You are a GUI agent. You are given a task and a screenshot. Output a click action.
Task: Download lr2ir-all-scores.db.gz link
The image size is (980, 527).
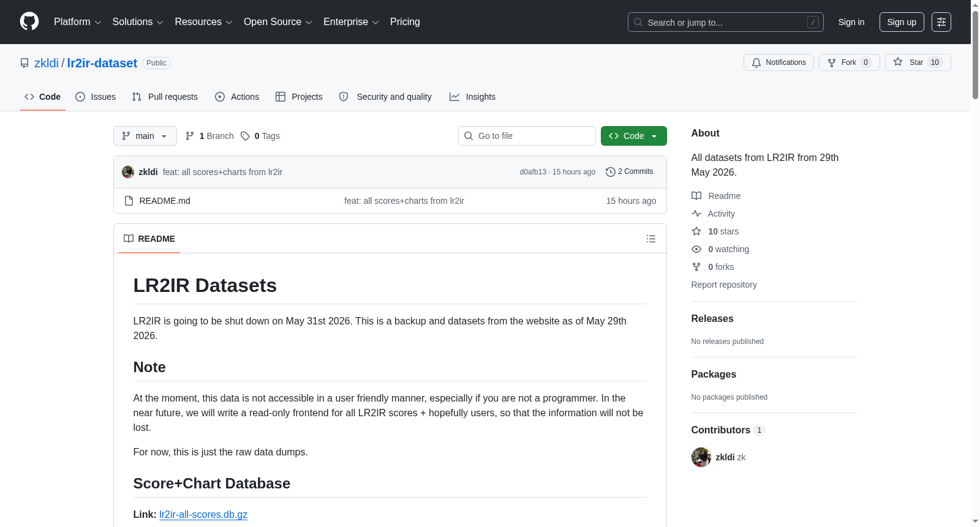[203, 514]
